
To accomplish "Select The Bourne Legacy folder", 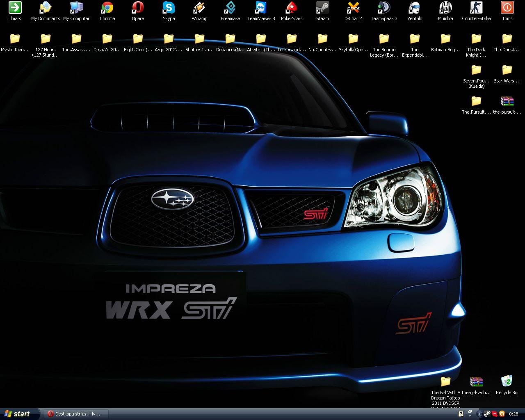I will (384, 45).
